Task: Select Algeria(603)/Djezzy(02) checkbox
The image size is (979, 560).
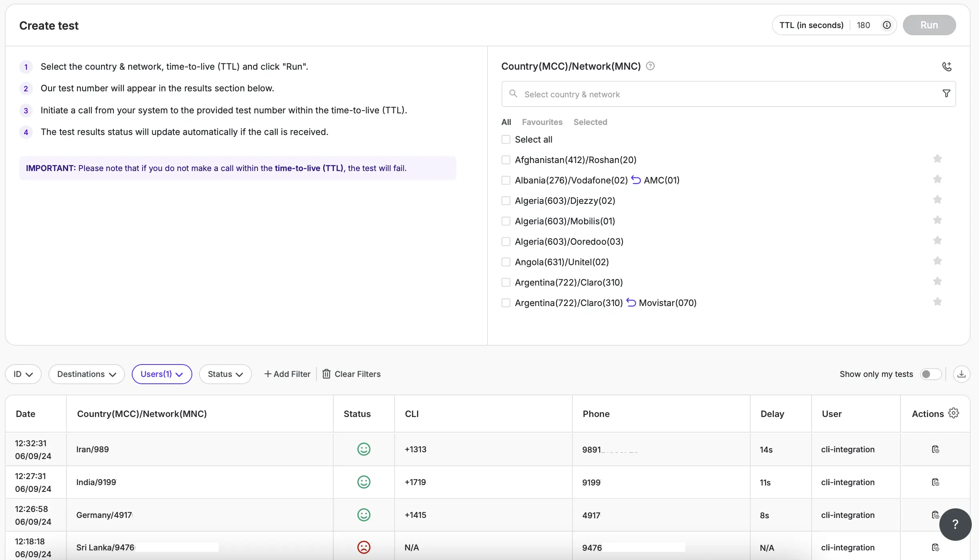Action: [506, 201]
